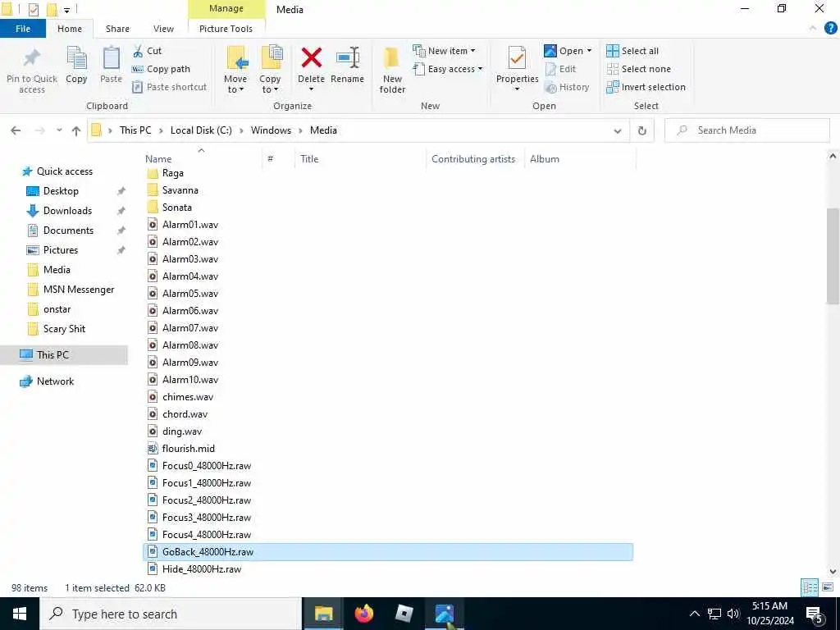This screenshot has width=840, height=630.
Task: Select Downloads in Quick access
Action: tap(67, 211)
